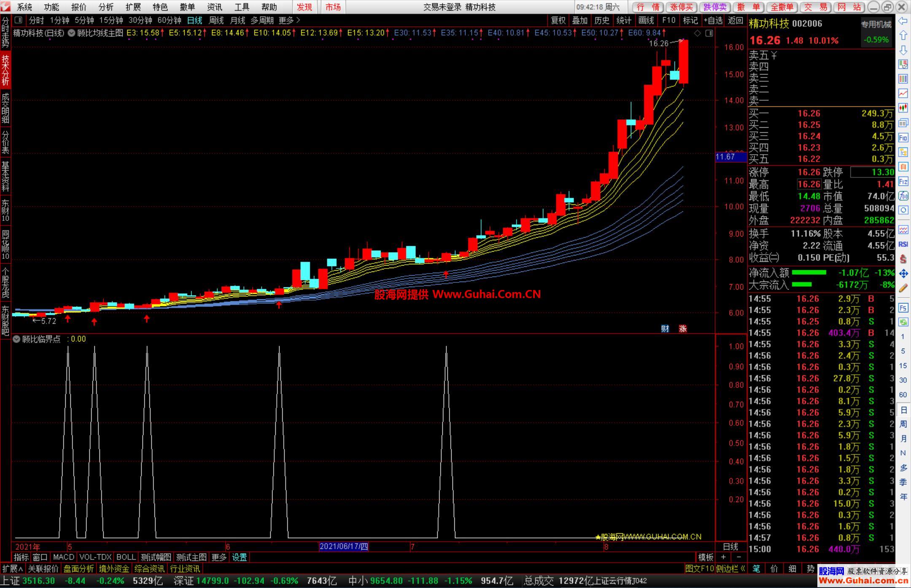Screen dimensions: 911x588
Task: Click the F12 sidebar icon
Action: pyautogui.click(x=903, y=182)
